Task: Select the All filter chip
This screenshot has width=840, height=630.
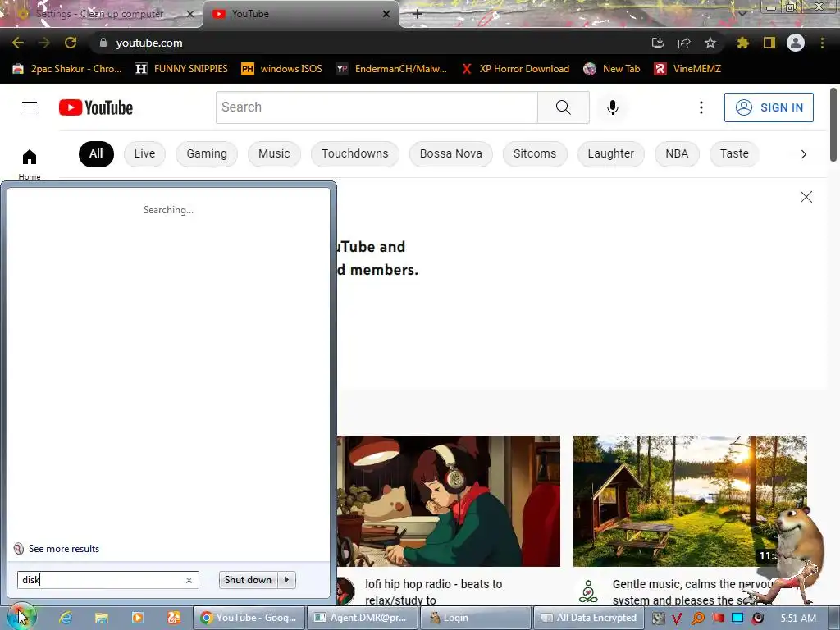Action: (x=96, y=153)
